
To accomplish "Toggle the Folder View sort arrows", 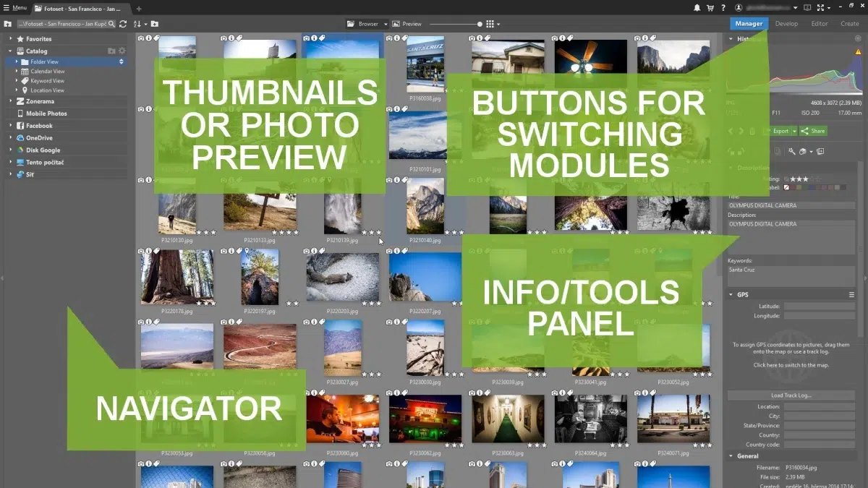I will (x=122, y=61).
